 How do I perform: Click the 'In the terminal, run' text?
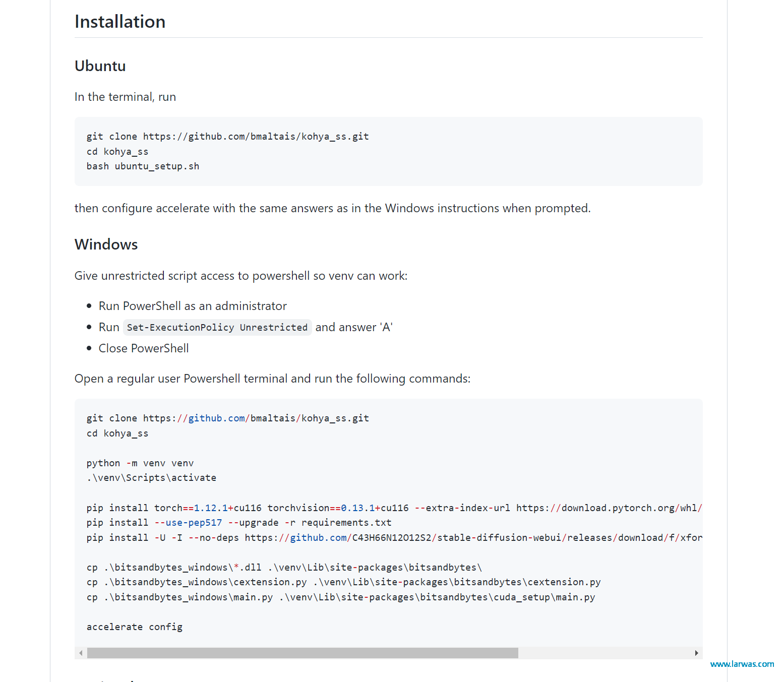click(x=125, y=97)
